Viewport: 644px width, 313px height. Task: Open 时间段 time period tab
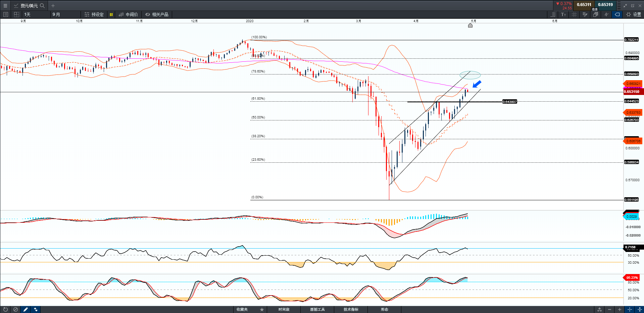click(284, 309)
